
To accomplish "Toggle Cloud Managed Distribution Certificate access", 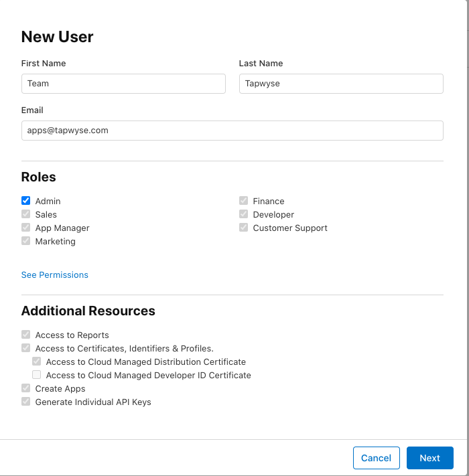I will point(37,362).
